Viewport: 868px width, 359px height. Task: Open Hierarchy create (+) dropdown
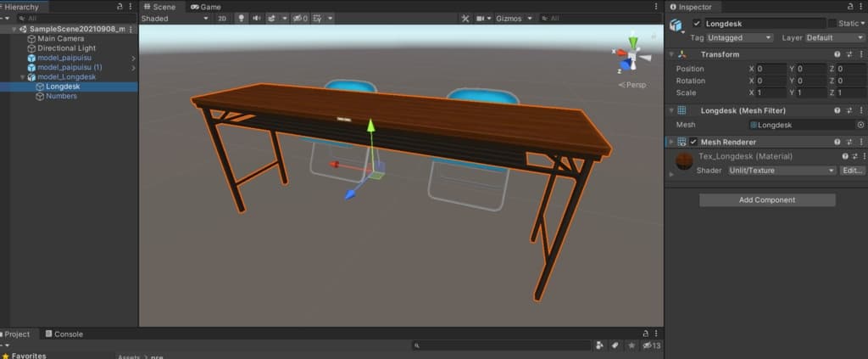[6, 19]
